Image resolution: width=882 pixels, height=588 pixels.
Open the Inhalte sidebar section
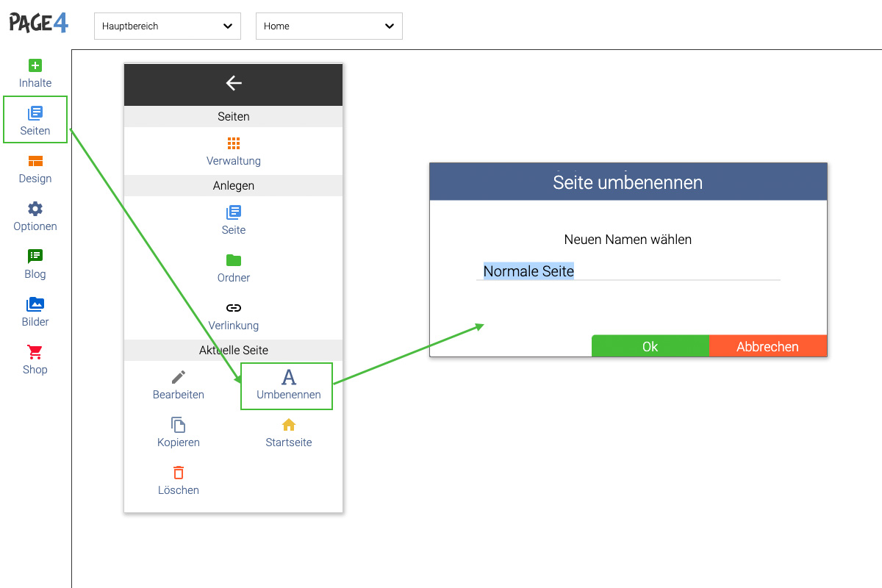click(x=35, y=73)
